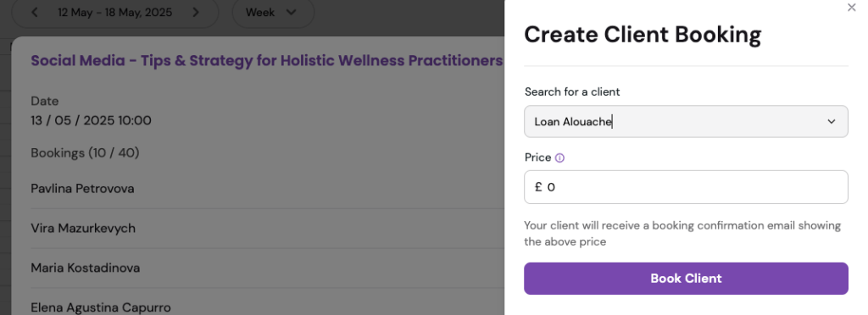Click the event date 13 / 05 / 2025 10:00
Screen dimensions: 868x315
tap(91, 120)
